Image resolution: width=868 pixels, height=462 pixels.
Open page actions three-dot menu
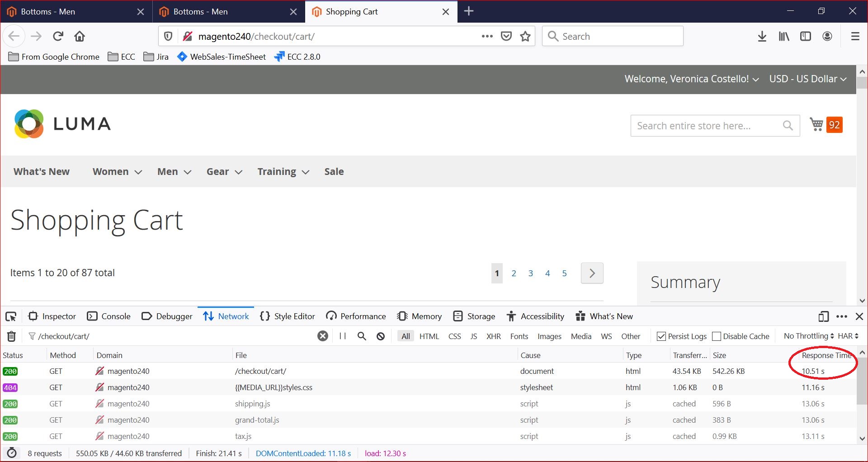pos(487,36)
